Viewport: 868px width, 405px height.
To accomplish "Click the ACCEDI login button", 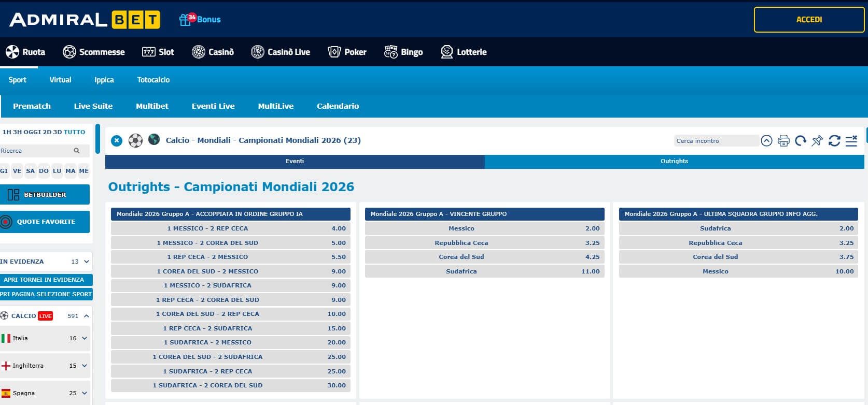I will click(x=809, y=20).
